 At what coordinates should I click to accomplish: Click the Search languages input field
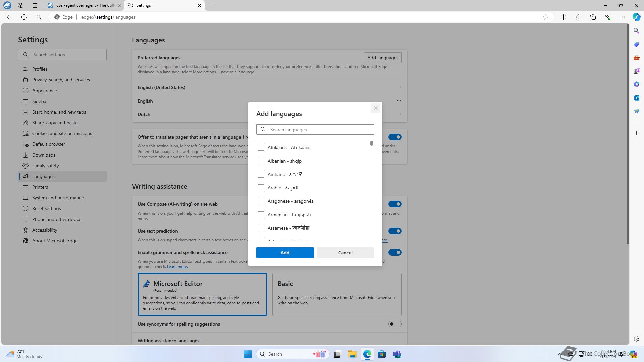[x=315, y=130]
